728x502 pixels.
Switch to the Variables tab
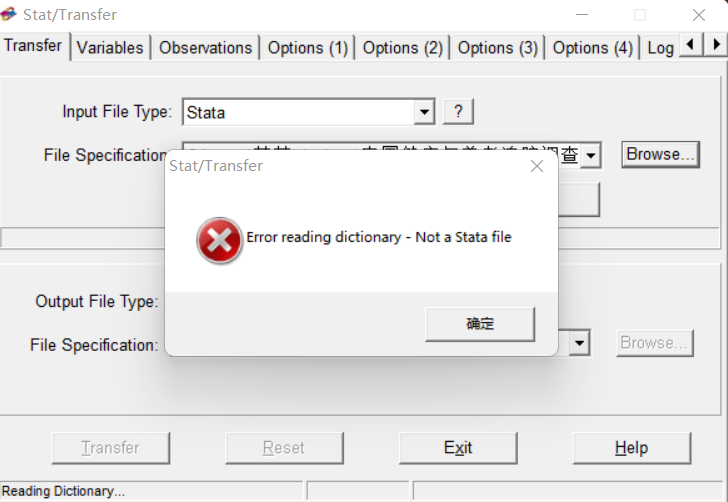click(x=111, y=47)
